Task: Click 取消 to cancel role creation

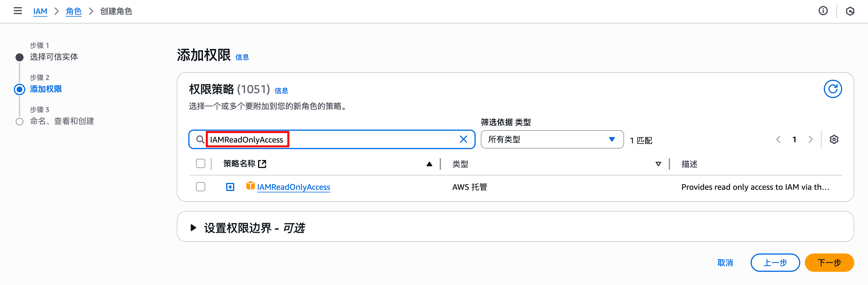Action: pyautogui.click(x=725, y=262)
